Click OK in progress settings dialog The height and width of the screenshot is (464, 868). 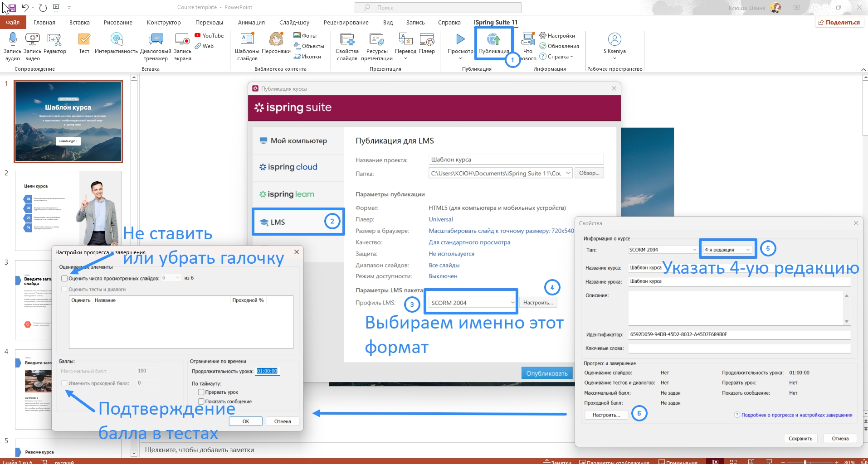point(246,421)
